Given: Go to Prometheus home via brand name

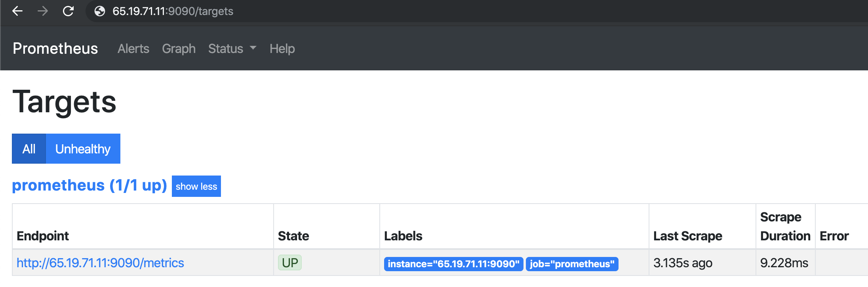Looking at the screenshot, I should click(x=55, y=49).
